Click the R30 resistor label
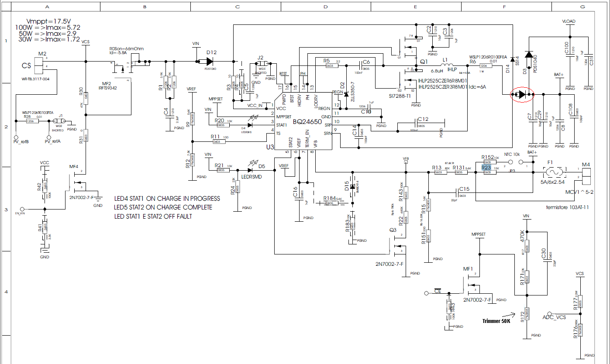610x364 pixels. 81,91
